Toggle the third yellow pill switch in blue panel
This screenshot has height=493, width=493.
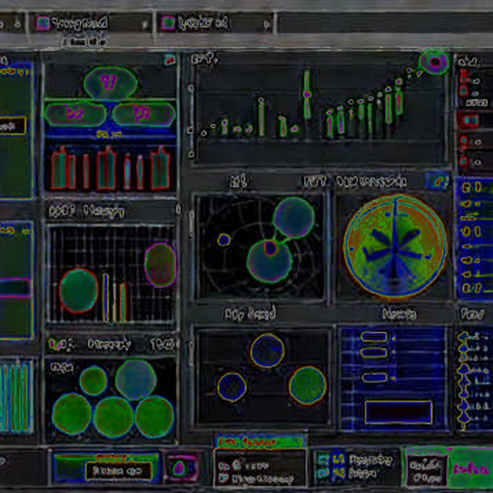click(375, 378)
